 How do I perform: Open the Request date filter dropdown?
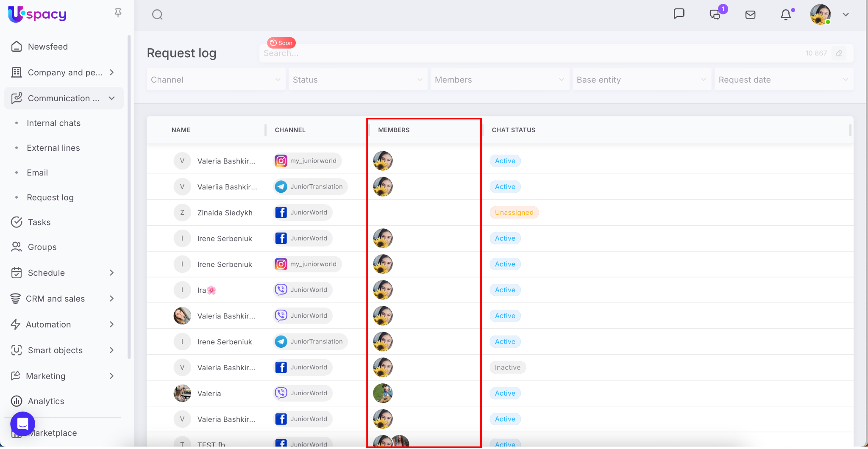point(783,80)
